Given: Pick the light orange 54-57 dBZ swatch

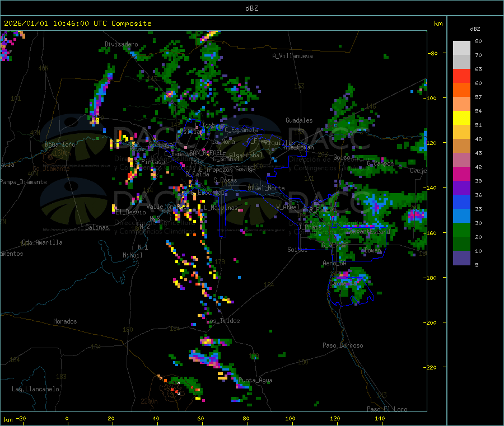Looking at the screenshot, I should click(x=461, y=104).
